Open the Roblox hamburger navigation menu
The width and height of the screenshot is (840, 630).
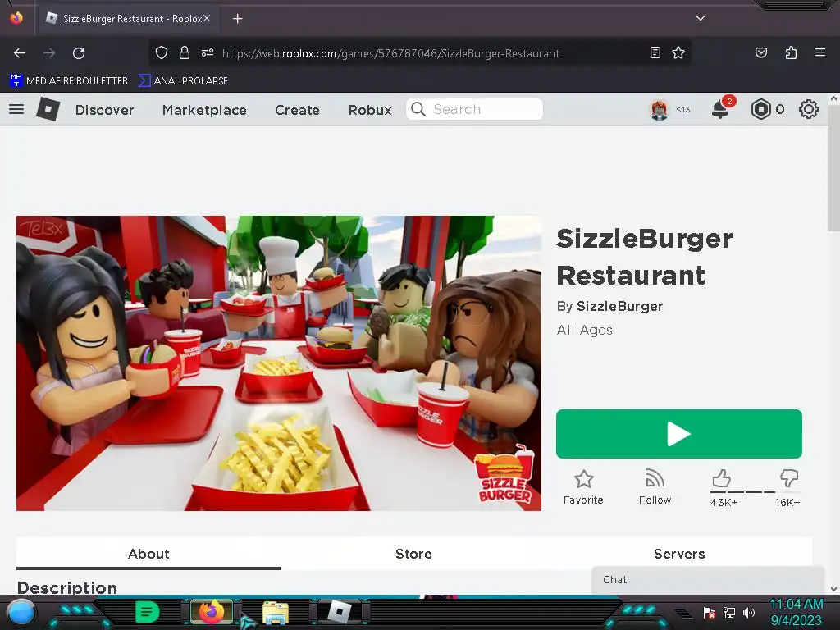[x=16, y=109]
